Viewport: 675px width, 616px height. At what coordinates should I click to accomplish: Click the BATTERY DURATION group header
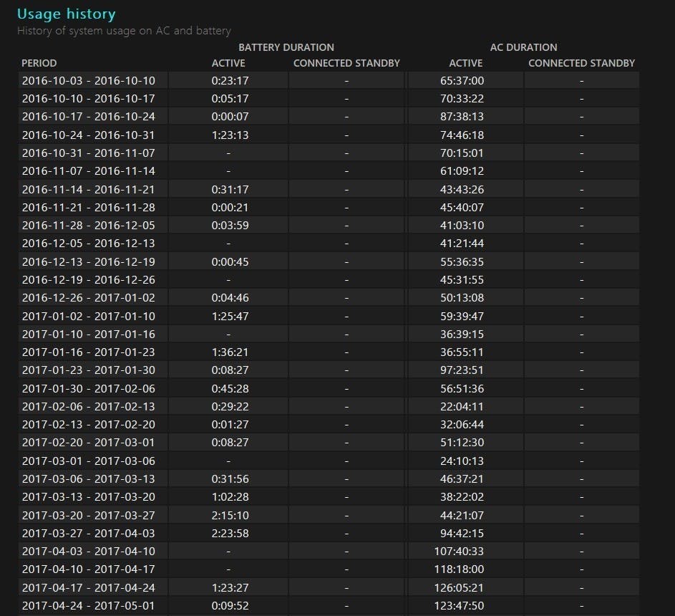[x=286, y=47]
